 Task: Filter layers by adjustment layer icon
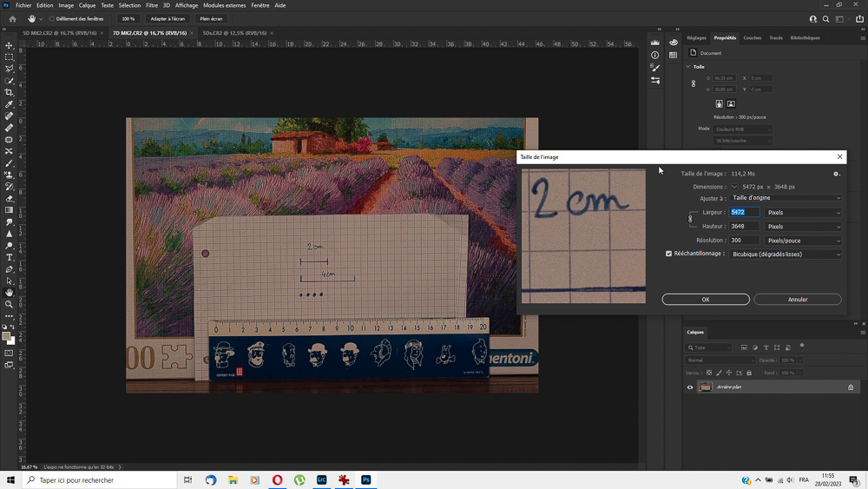755,347
